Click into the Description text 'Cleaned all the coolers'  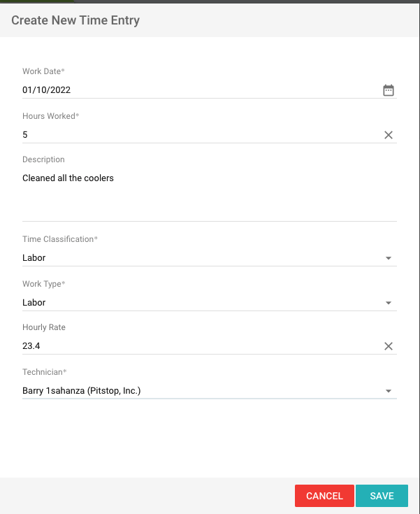click(x=68, y=178)
